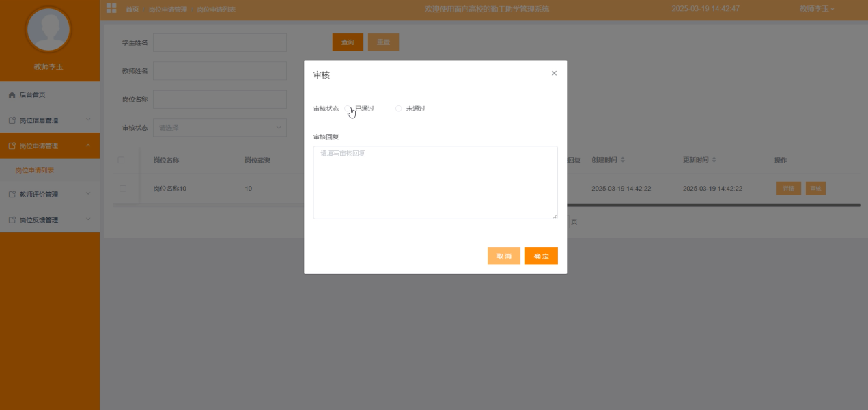Close the 审核 dialog with X
The height and width of the screenshot is (410, 868).
pyautogui.click(x=554, y=73)
